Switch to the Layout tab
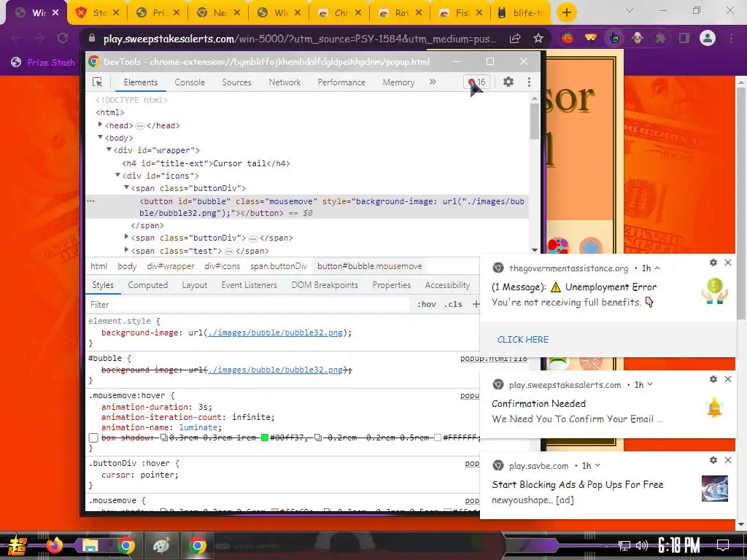Image resolution: width=747 pixels, height=560 pixels. click(194, 285)
